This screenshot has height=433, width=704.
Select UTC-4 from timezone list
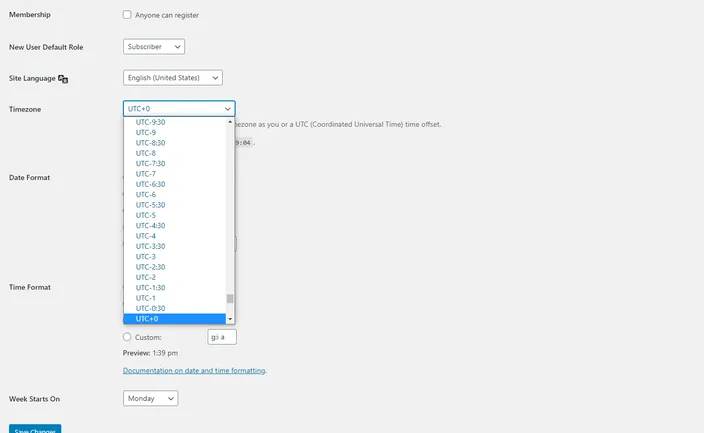175,236
